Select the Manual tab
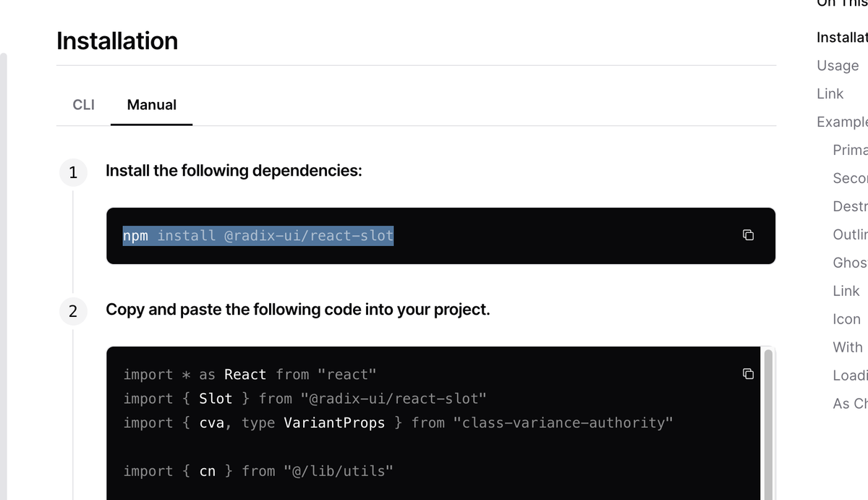Image resolution: width=868 pixels, height=500 pixels. [x=152, y=105]
